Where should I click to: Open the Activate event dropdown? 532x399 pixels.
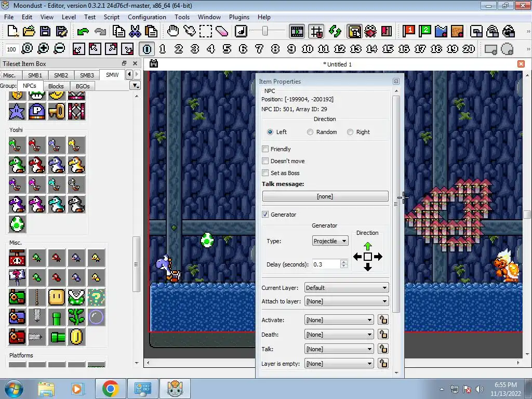click(x=339, y=320)
